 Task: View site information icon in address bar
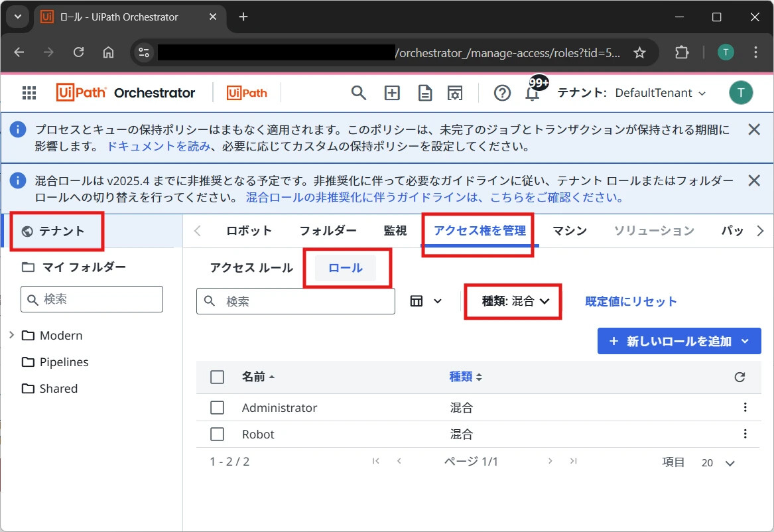coord(144,52)
